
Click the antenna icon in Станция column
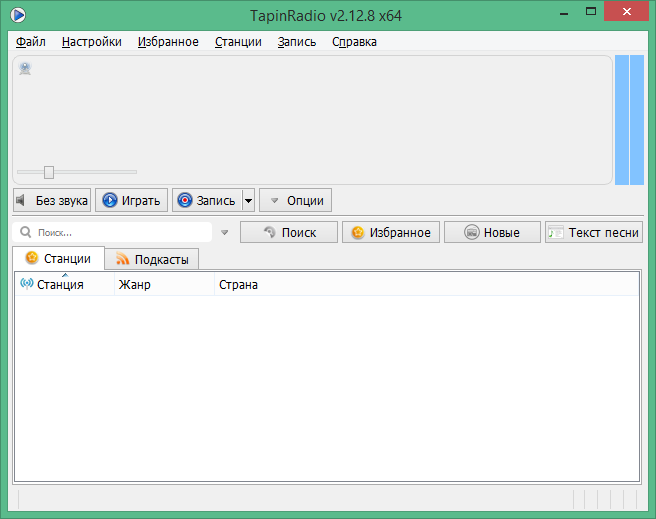click(26, 284)
